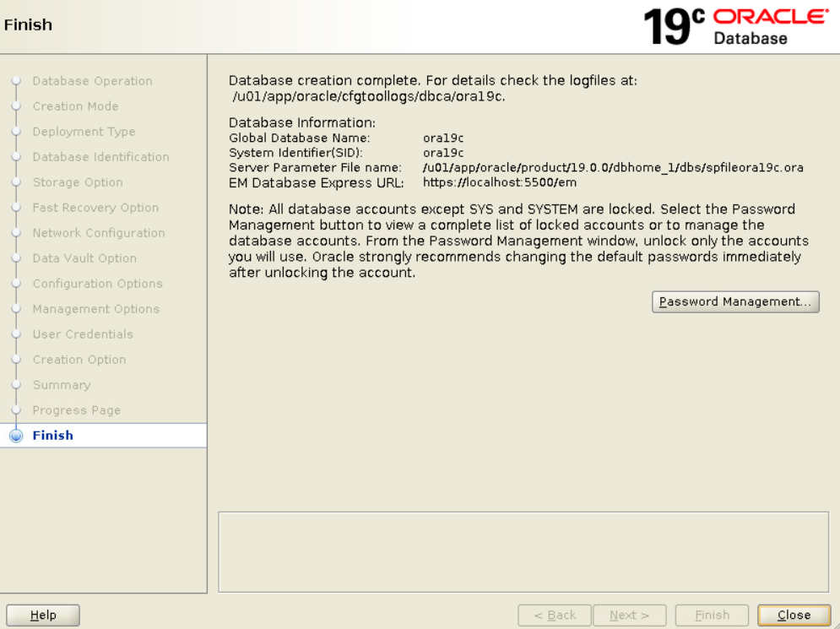Select the Database Identification step

(x=100, y=157)
